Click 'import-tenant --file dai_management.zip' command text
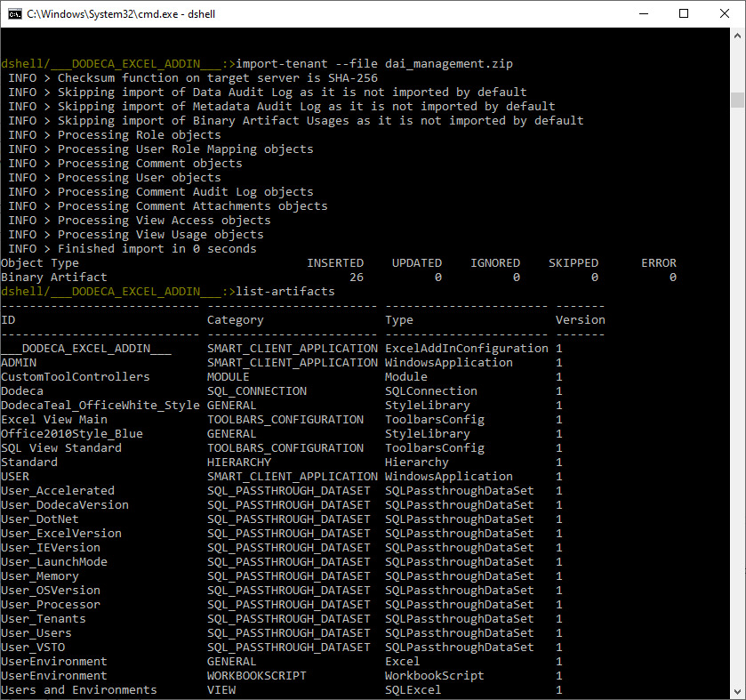 tap(374, 64)
